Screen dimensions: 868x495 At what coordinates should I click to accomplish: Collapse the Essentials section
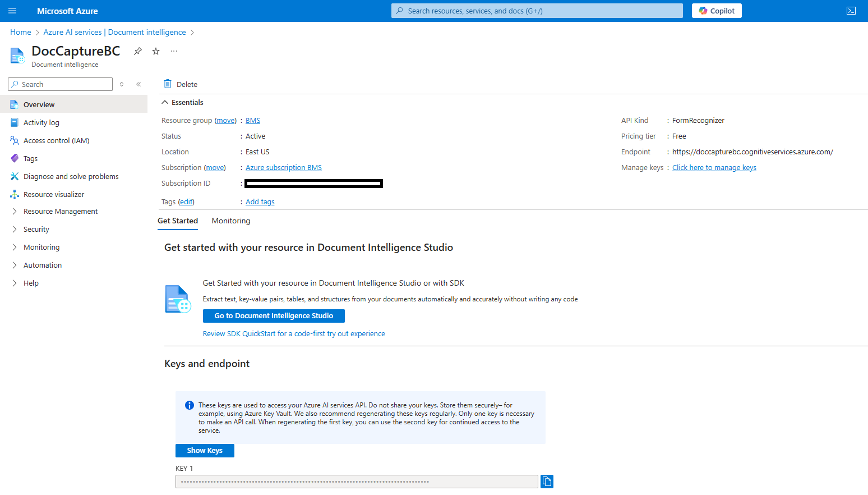click(x=165, y=102)
